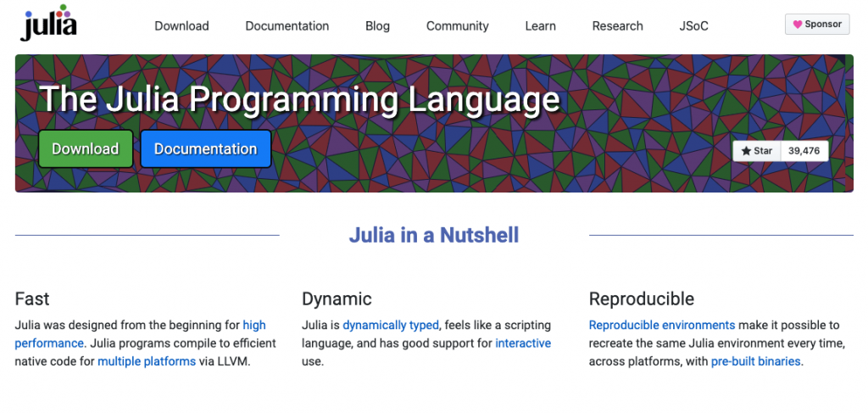
Task: Go to the Blog page
Action: click(x=377, y=26)
